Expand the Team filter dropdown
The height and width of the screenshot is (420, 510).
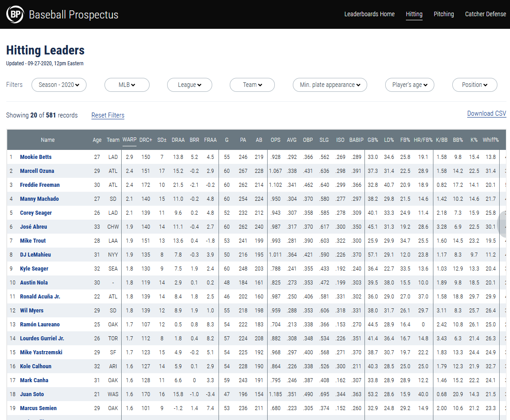pyautogui.click(x=252, y=85)
